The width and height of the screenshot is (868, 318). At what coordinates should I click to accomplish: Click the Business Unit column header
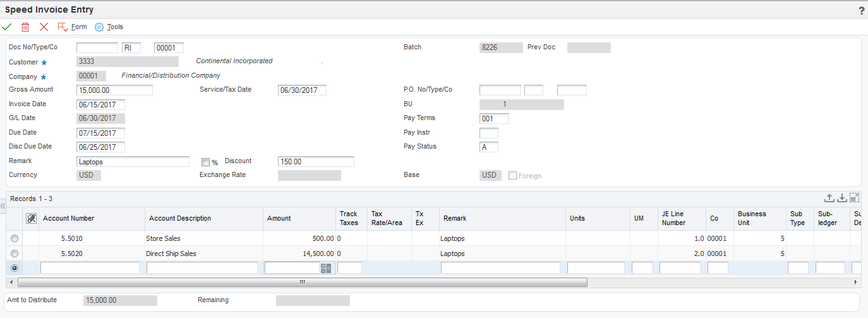[x=759, y=218]
